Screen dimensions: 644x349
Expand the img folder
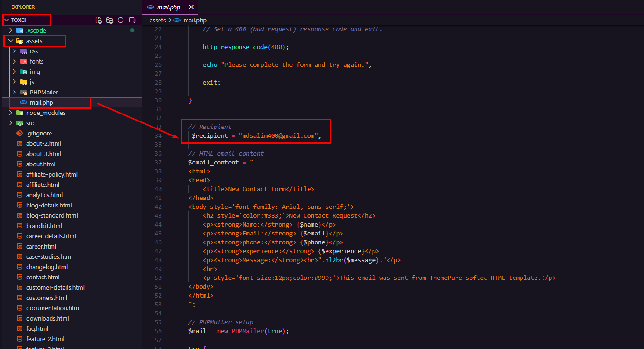(14, 71)
